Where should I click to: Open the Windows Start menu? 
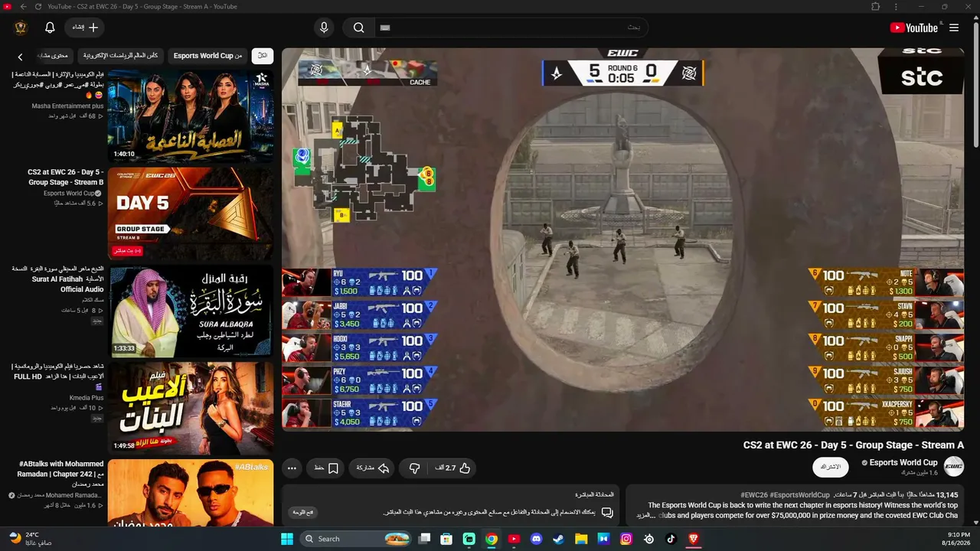click(287, 539)
